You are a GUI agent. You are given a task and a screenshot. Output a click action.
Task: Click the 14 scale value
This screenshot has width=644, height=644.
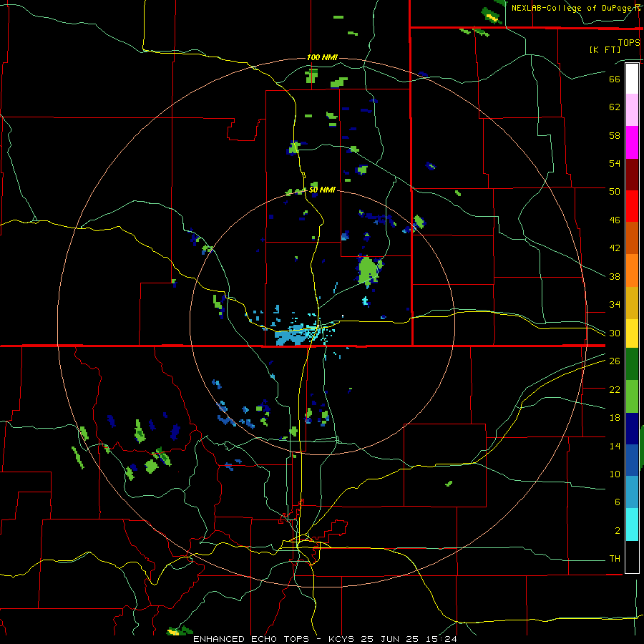[615, 446]
